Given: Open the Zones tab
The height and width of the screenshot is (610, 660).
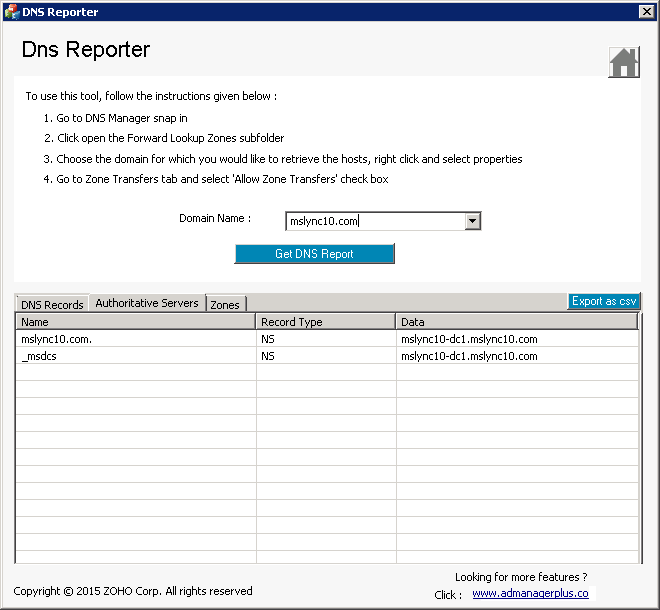Looking at the screenshot, I should click(x=225, y=304).
